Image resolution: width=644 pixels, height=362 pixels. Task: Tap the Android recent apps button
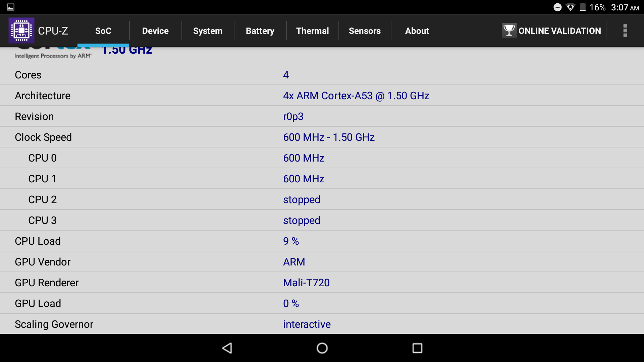point(417,348)
